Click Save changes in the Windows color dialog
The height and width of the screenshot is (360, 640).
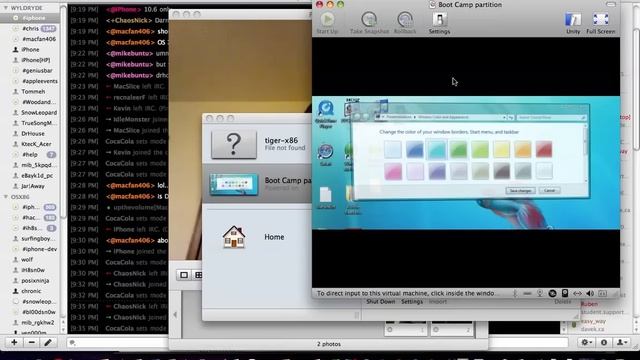(520, 191)
